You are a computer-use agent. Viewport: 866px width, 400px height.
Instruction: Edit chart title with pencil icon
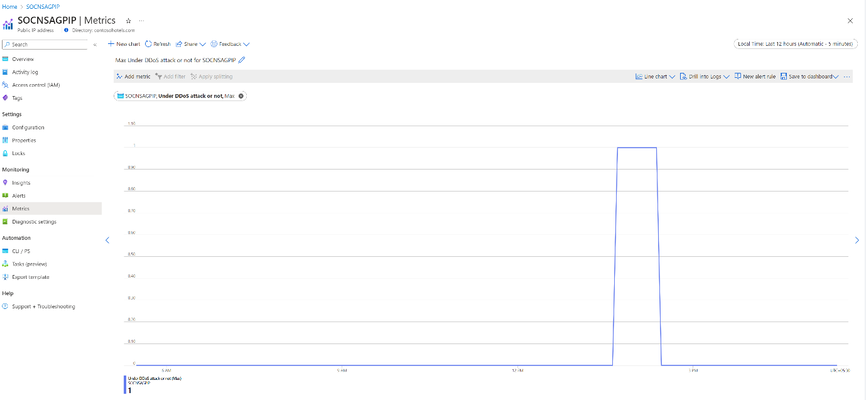(242, 60)
